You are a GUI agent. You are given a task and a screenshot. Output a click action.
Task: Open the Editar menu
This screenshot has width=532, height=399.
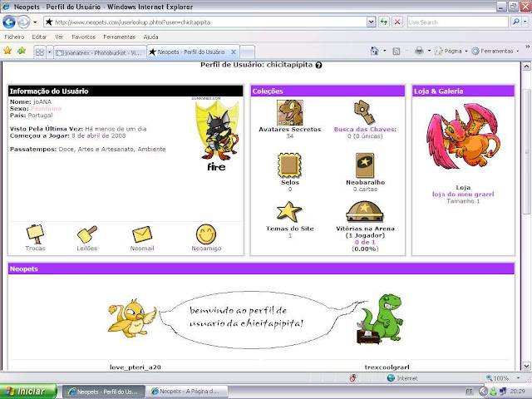pos(39,37)
